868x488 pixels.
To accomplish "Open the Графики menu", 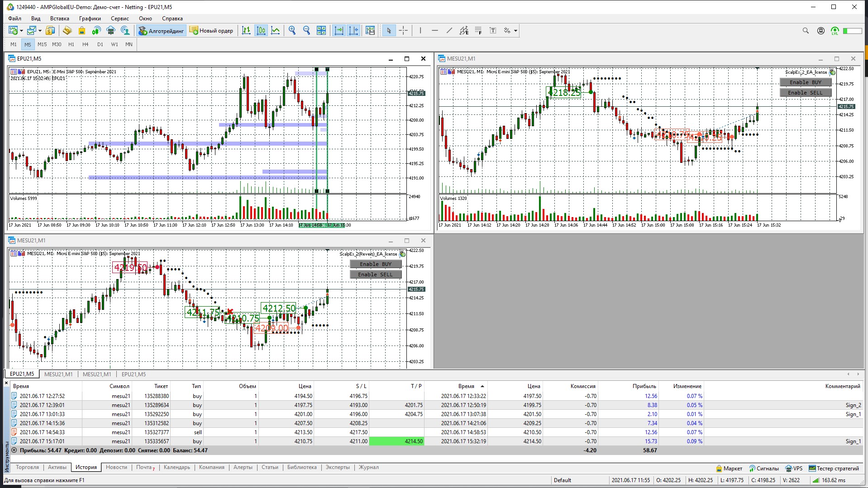I will (90, 19).
